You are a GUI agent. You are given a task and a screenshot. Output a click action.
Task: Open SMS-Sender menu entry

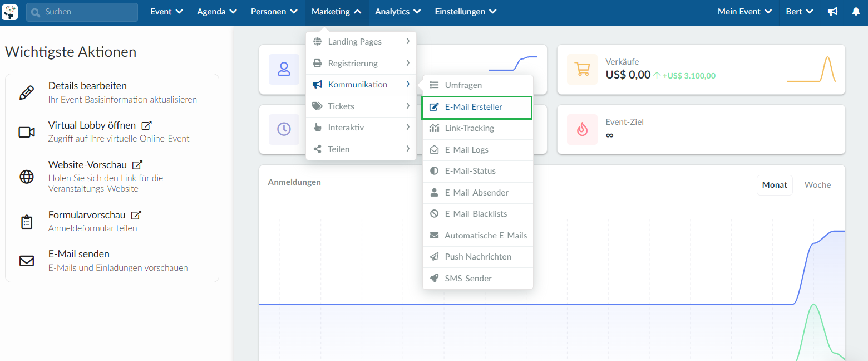click(478, 279)
